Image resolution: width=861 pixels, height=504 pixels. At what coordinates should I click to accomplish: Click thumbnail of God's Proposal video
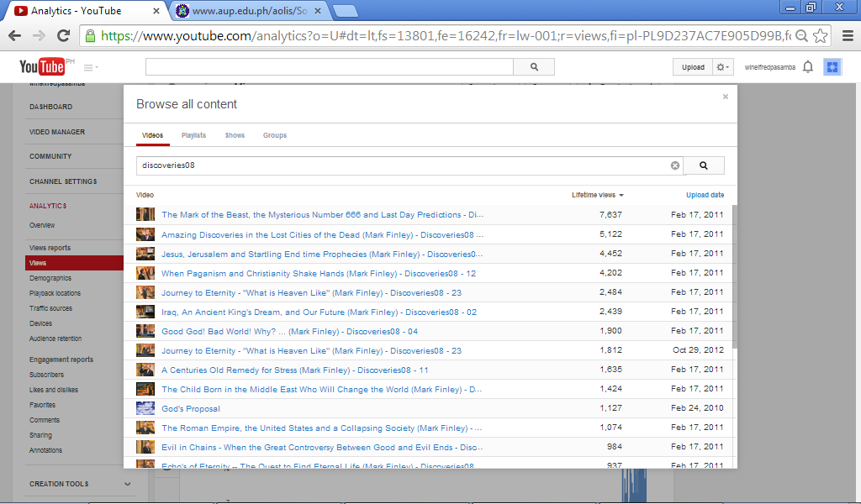click(x=145, y=408)
